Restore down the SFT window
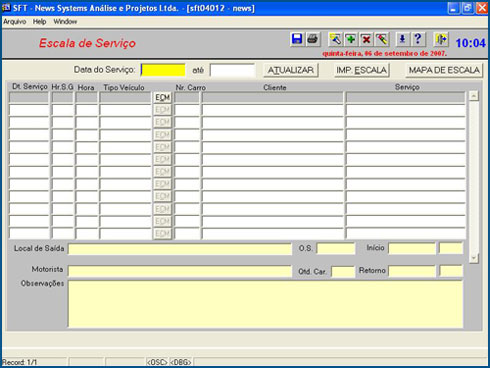Viewport: 490px width, 368px height. [x=467, y=8]
